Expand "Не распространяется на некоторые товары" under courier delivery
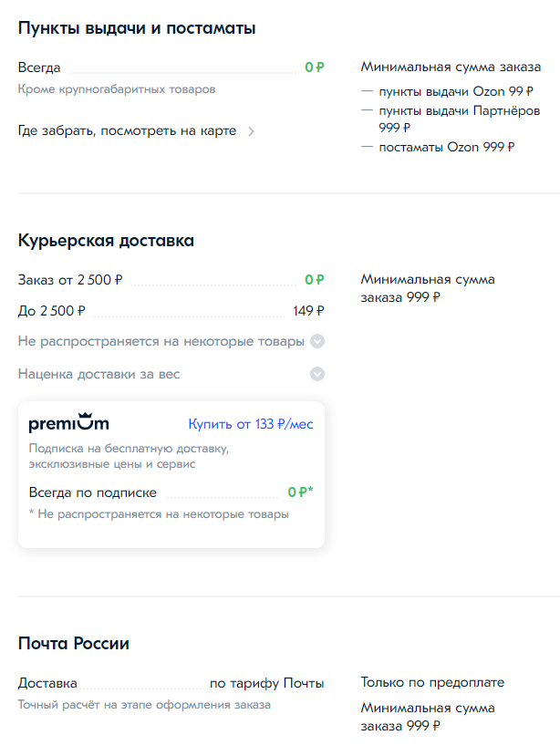Screen dimensions: 560x756 tap(161, 342)
